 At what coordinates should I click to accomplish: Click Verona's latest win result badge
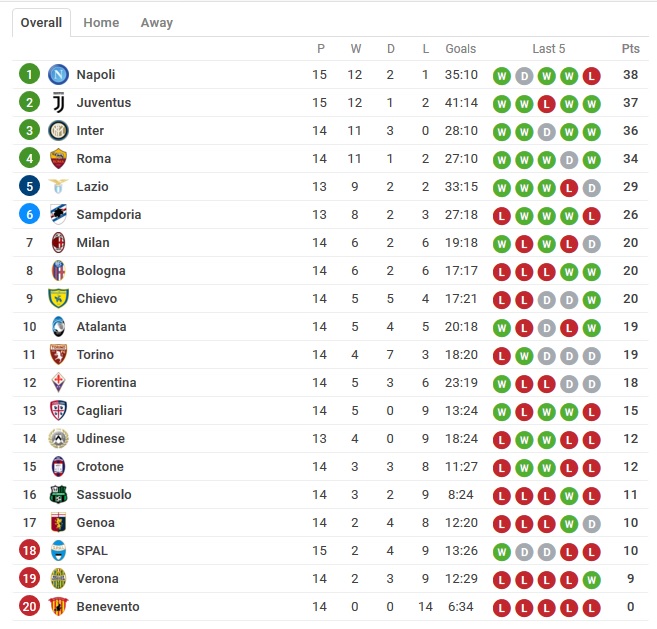[591, 580]
